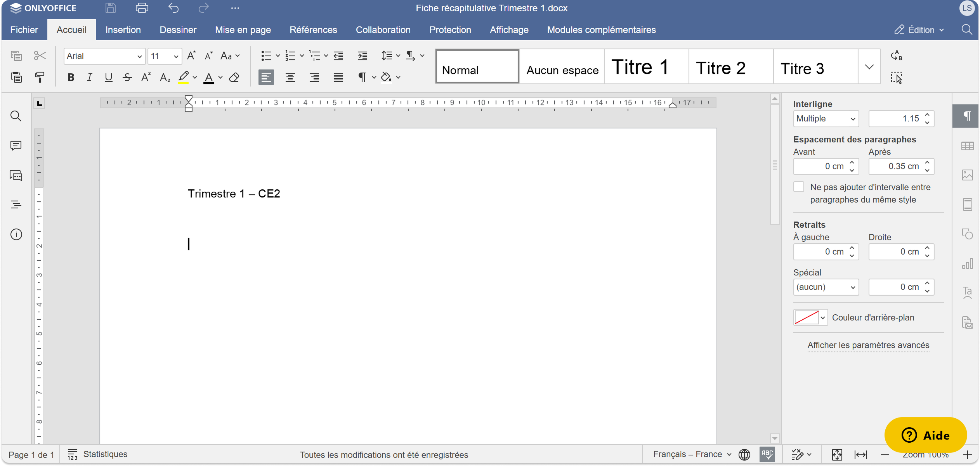
Task: Open the Comments panel in left sidebar
Action: (16, 146)
